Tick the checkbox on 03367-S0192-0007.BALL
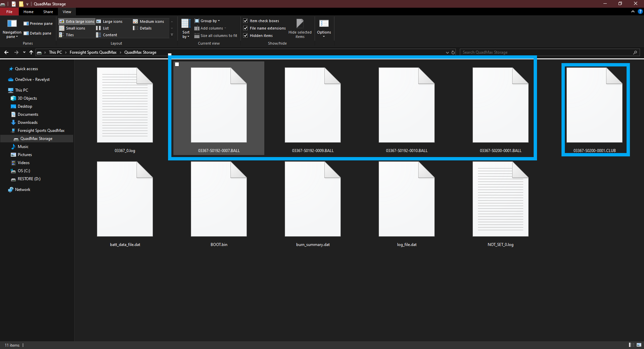The width and height of the screenshot is (644, 349). (177, 64)
